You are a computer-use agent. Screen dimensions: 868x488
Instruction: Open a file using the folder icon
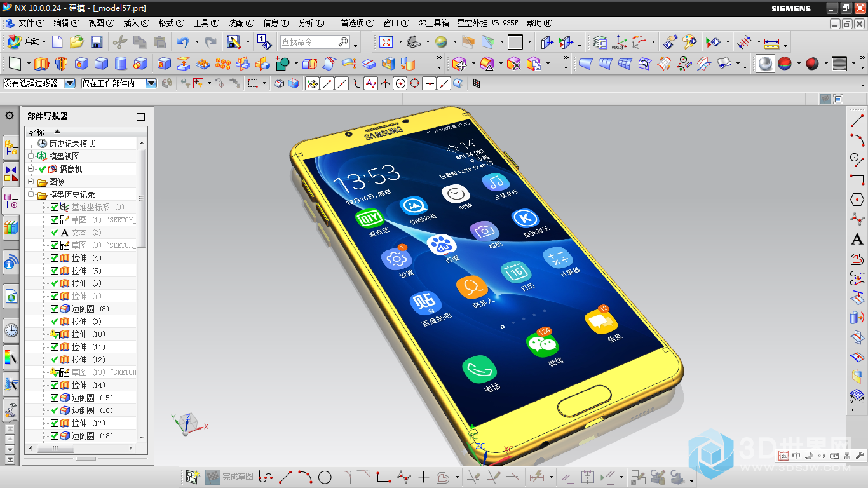(77, 42)
